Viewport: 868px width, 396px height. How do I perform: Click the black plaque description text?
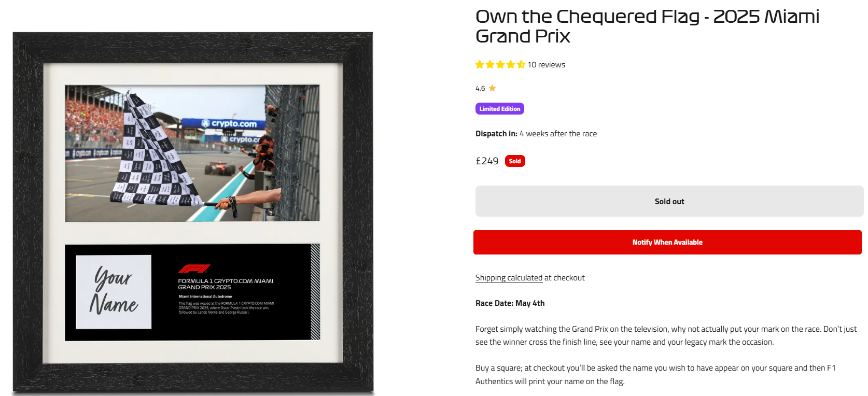click(226, 308)
